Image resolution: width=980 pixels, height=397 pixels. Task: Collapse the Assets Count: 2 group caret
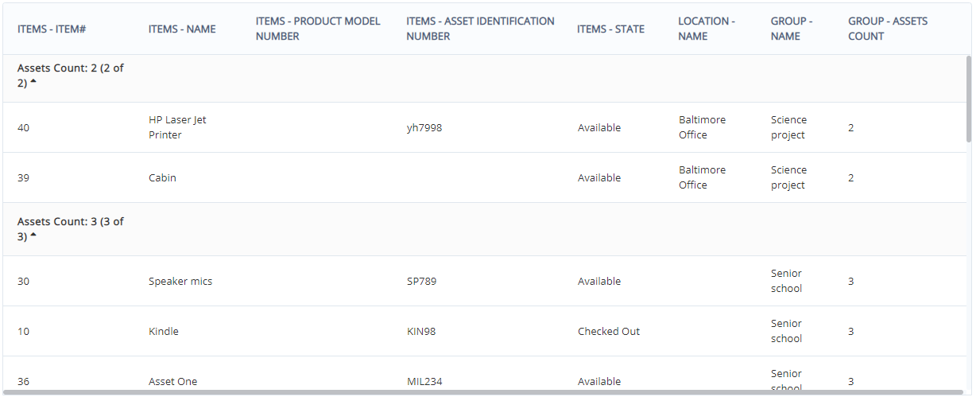(33, 83)
